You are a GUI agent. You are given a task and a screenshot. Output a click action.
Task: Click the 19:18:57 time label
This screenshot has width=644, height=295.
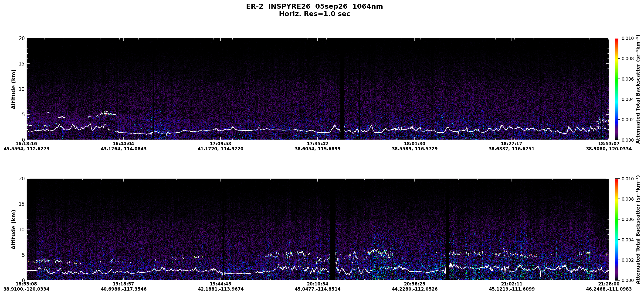pyautogui.click(x=123, y=284)
